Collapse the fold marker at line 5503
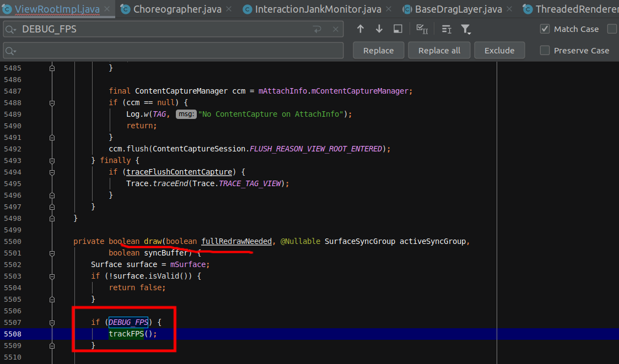Viewport: 619px width, 364px height. click(52, 276)
